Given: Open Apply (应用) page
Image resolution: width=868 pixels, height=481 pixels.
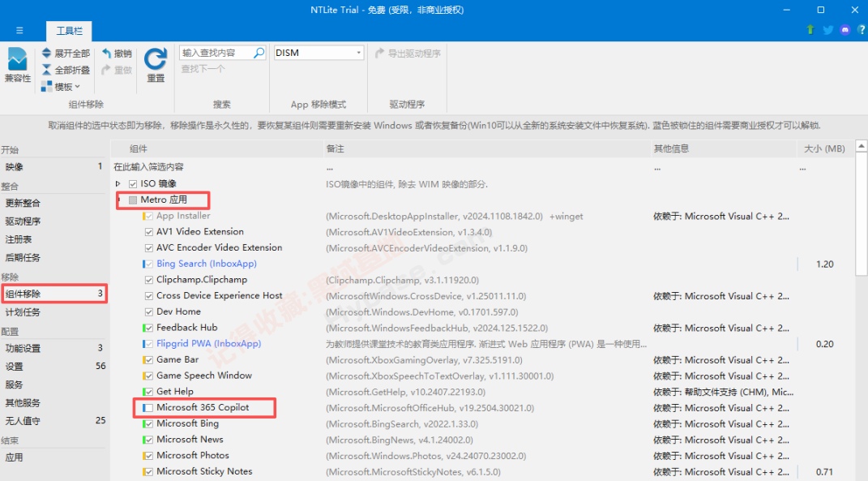Looking at the screenshot, I should point(53,457).
